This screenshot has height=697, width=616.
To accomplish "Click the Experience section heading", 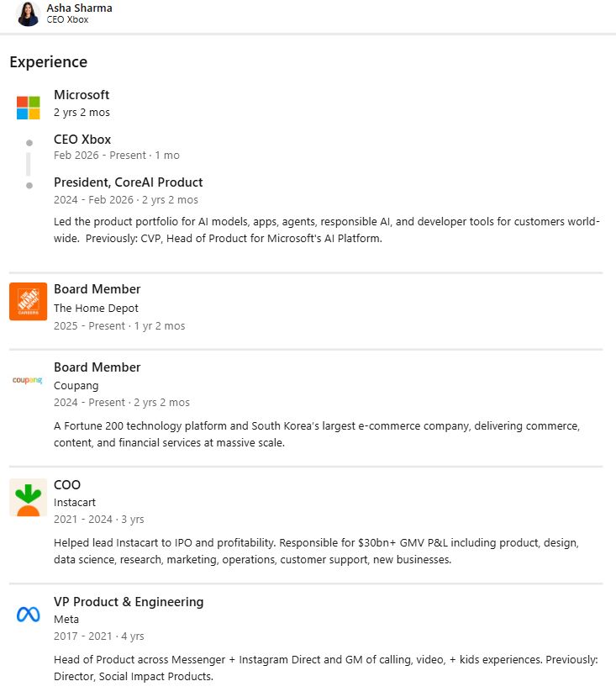I will [x=48, y=62].
